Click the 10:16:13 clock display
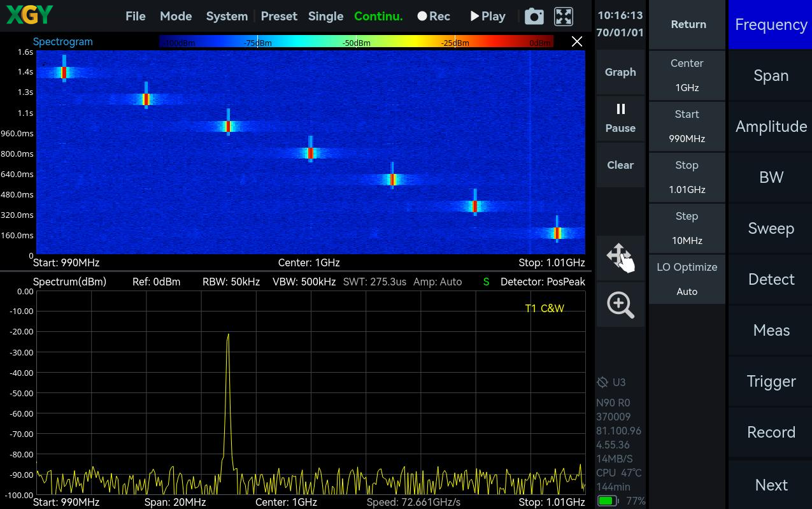The width and height of the screenshot is (812, 509). click(x=620, y=15)
